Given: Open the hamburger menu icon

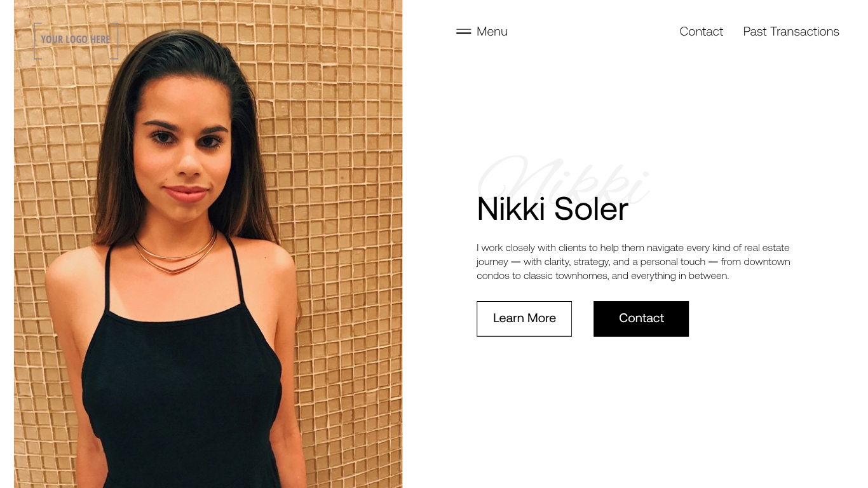Looking at the screenshot, I should tap(463, 31).
